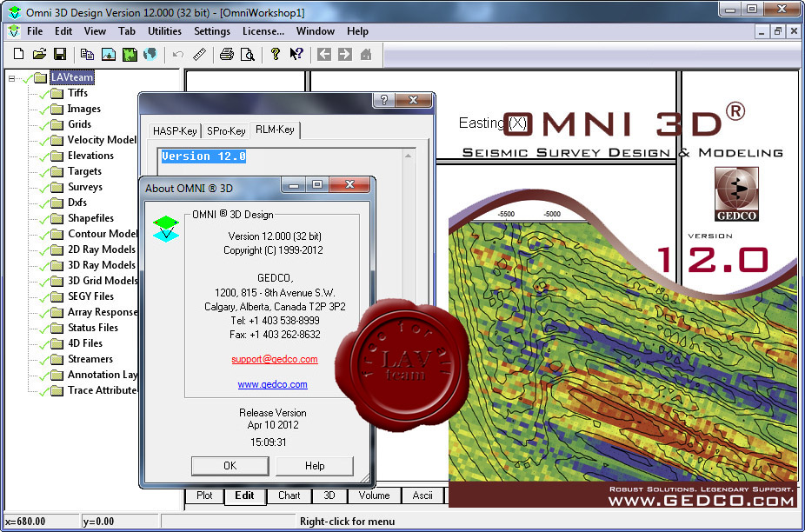This screenshot has width=805, height=532.
Task: Open the Utilities menu
Action: point(165,31)
